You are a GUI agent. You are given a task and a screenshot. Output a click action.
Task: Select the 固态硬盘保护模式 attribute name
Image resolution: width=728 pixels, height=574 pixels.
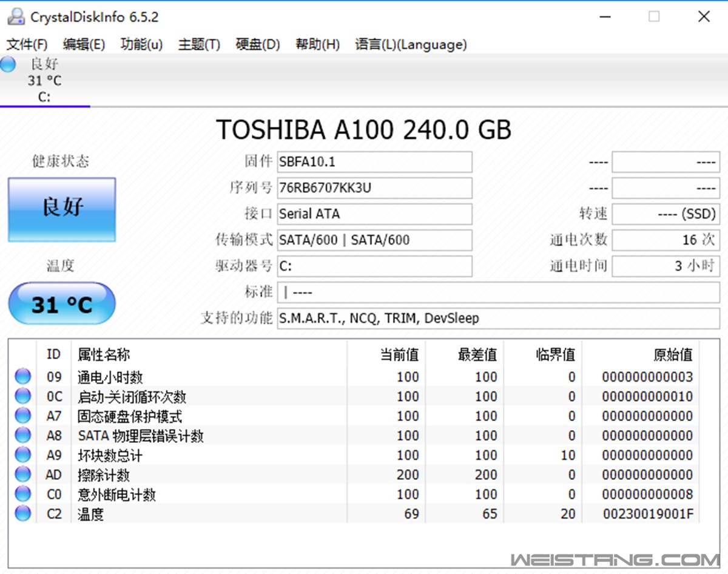tap(130, 416)
